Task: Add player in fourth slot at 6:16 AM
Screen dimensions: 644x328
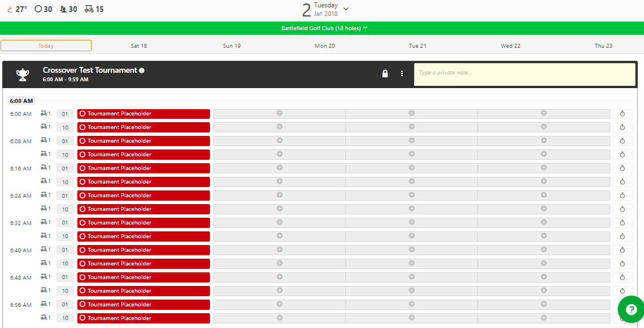Action: point(543,168)
